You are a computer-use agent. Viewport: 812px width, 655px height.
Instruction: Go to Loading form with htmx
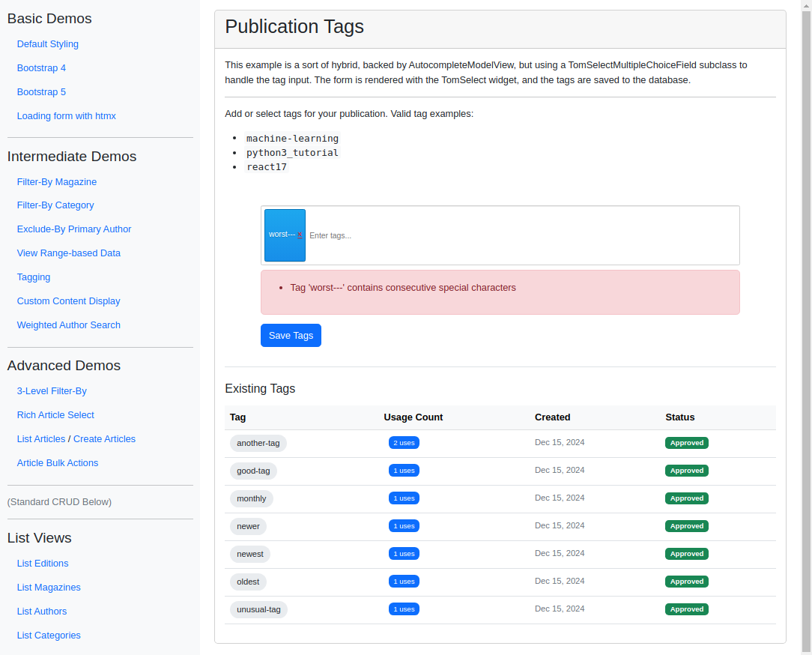[x=66, y=116]
